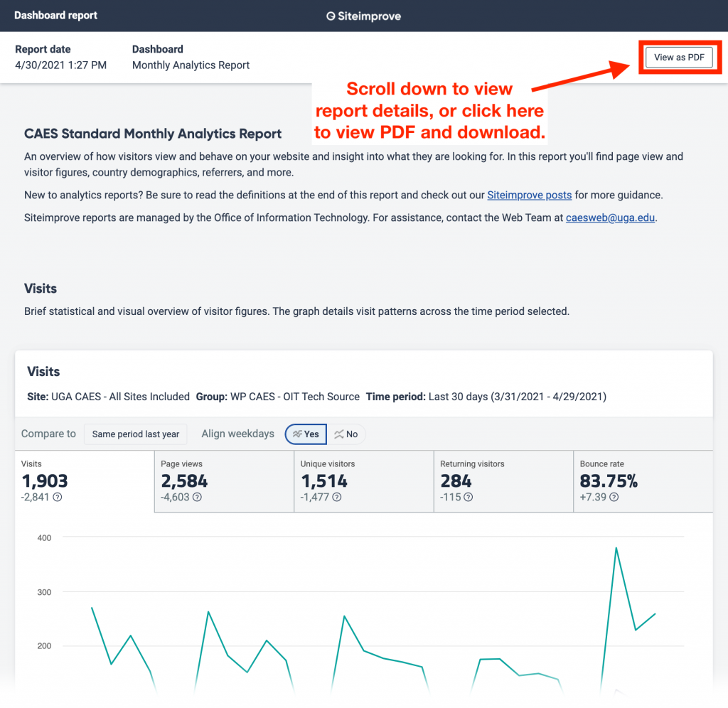Click help icon next to -4,603
Image resolution: width=728 pixels, height=708 pixels.
198,497
